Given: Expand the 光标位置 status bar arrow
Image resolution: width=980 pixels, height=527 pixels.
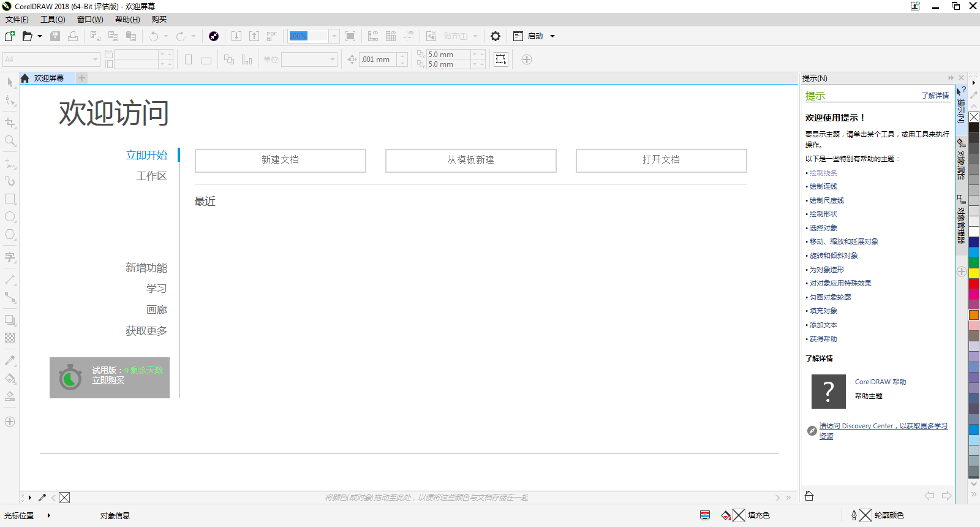Looking at the screenshot, I should 48,515.
